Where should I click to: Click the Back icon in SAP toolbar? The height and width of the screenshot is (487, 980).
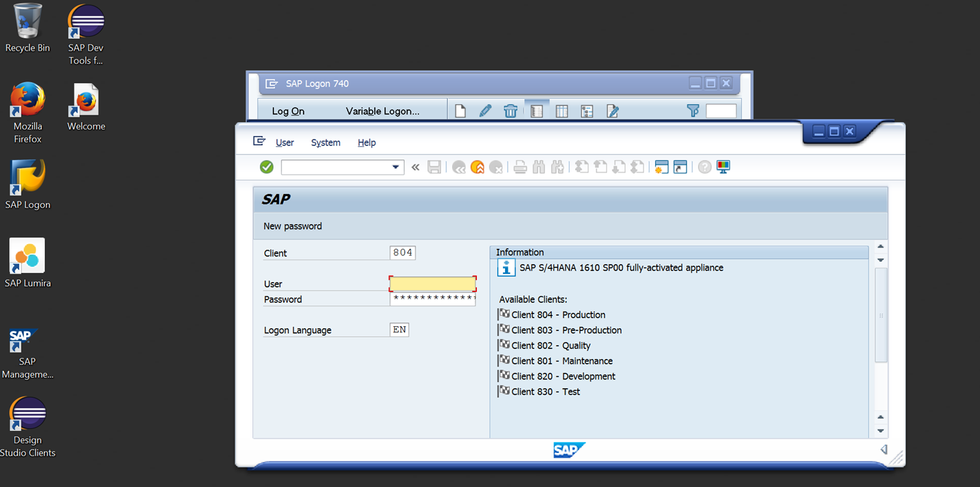click(x=459, y=167)
